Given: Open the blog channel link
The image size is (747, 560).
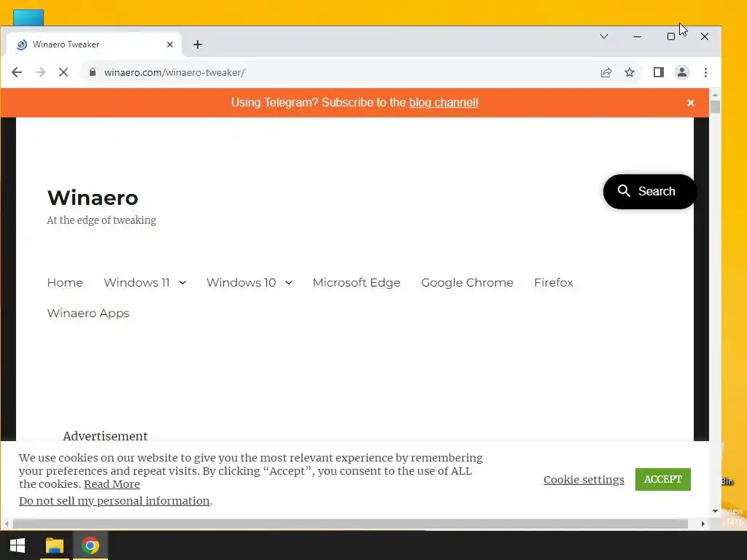Looking at the screenshot, I should [x=444, y=102].
